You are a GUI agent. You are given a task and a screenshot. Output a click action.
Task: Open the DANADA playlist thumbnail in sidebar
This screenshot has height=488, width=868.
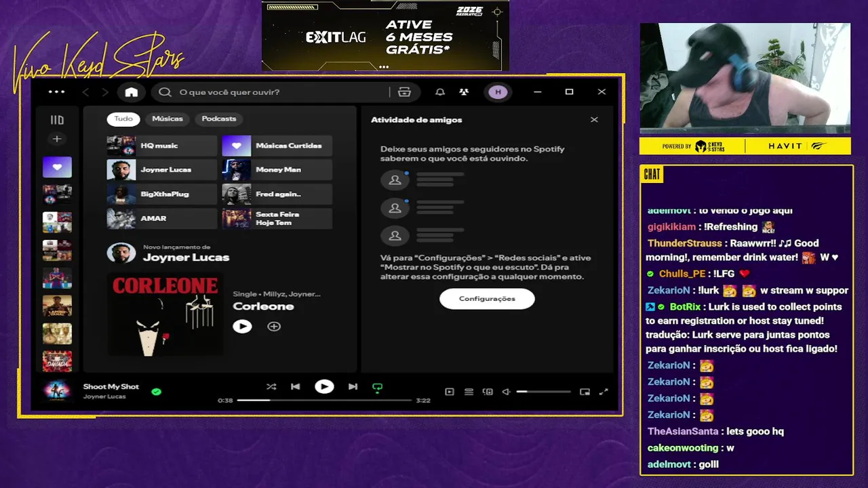coord(57,361)
